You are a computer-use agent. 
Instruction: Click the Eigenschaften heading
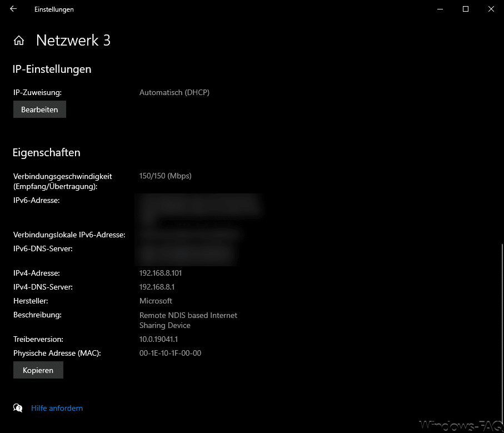[46, 152]
